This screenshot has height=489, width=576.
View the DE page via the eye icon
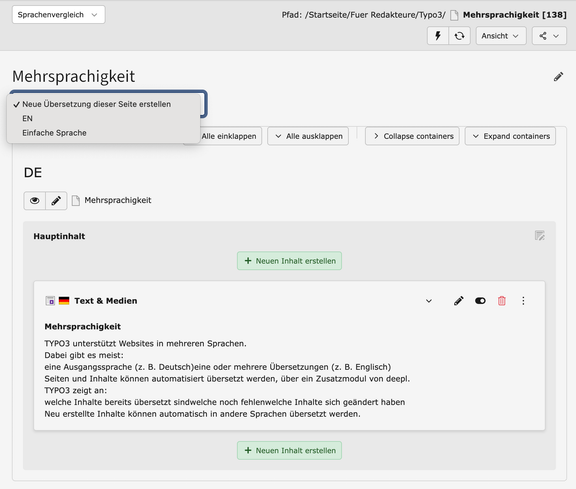point(35,201)
